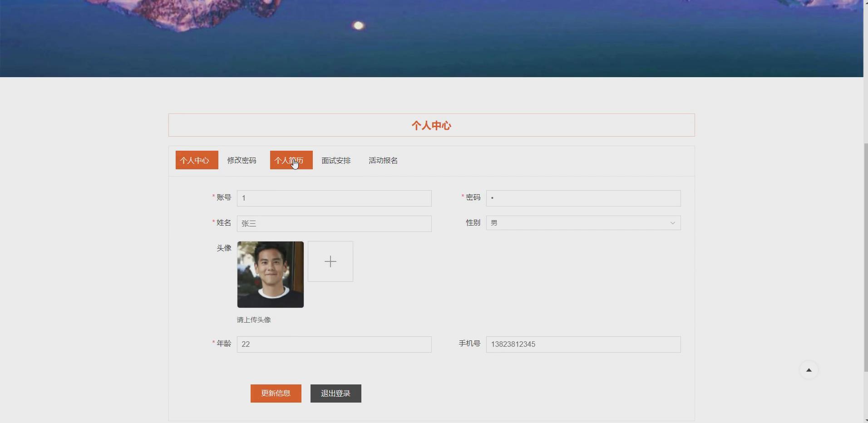Click the 手机号 field with 13823812345

tap(583, 344)
